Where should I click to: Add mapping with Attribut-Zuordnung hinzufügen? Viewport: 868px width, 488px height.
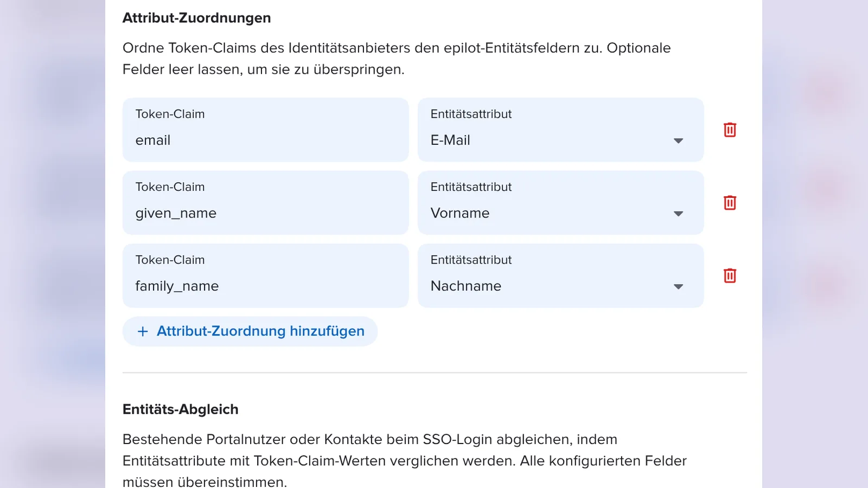tap(250, 331)
